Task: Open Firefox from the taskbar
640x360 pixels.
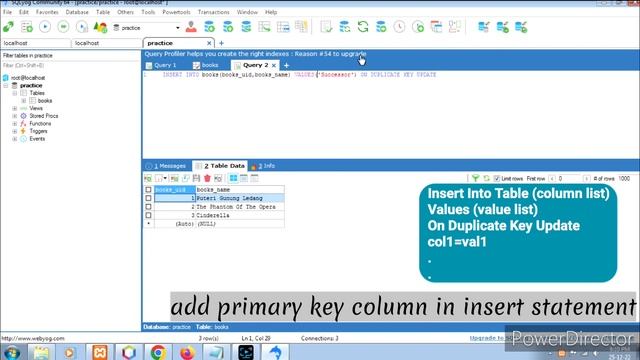Action: tap(187, 352)
